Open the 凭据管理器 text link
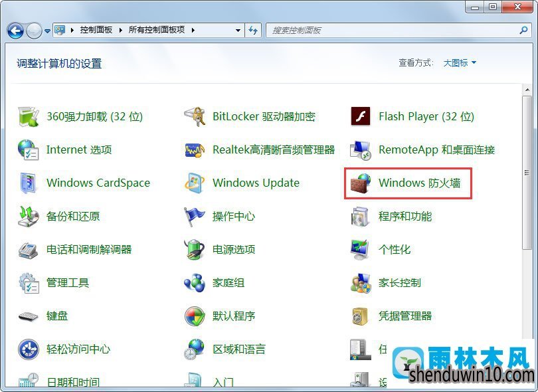The image size is (538, 392). 405,316
